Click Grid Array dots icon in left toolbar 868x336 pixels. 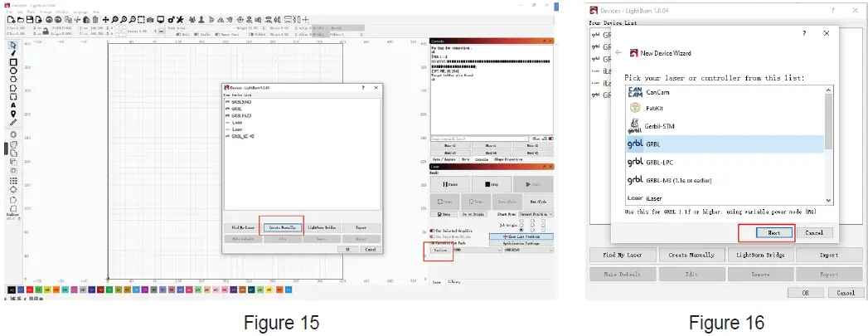(x=13, y=180)
